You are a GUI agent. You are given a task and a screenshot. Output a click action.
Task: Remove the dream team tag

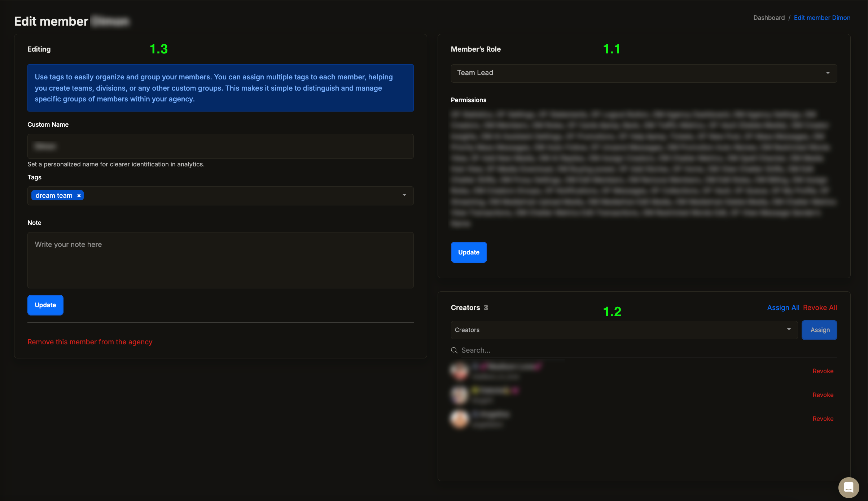(79, 196)
